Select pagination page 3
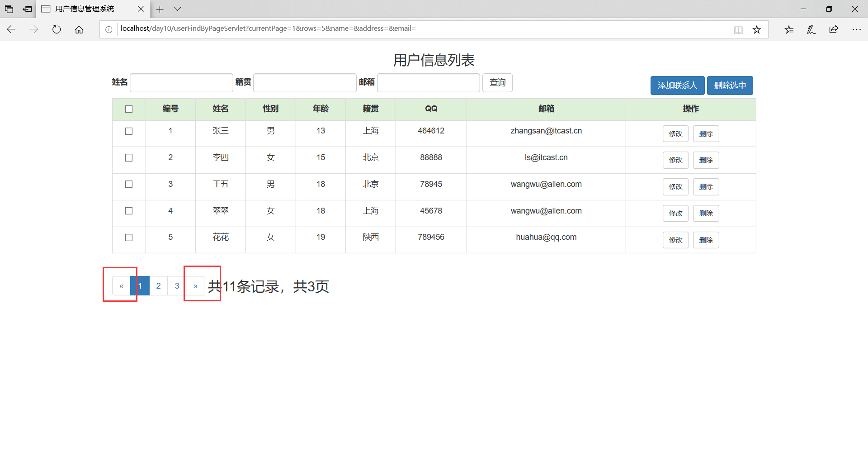The width and height of the screenshot is (868, 466). [177, 286]
